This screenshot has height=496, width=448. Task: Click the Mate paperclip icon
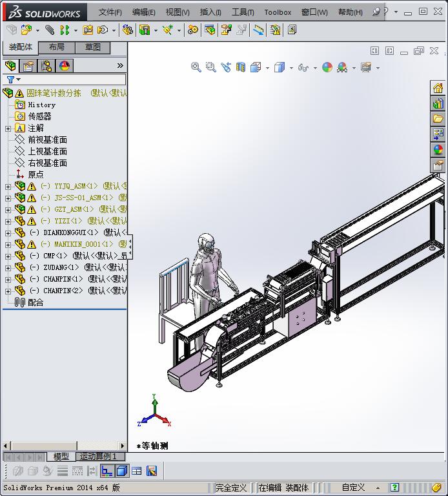pyautogui.click(x=50, y=30)
